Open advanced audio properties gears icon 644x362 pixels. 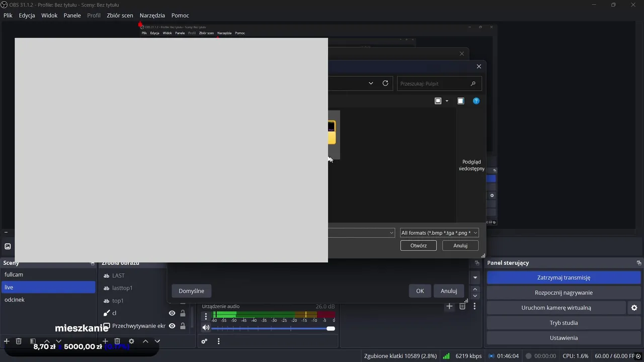coord(204,341)
